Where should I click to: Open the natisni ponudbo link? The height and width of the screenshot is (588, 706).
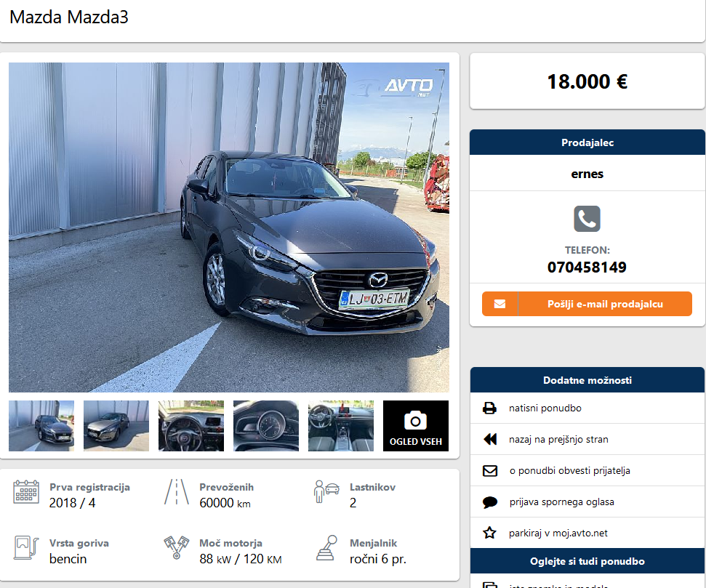(545, 408)
